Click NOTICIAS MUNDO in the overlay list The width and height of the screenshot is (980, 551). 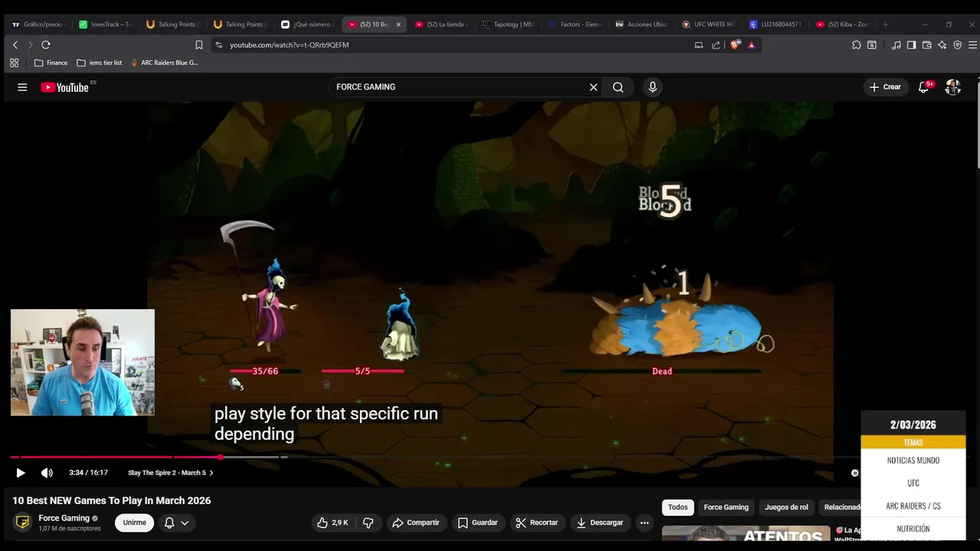[913, 461]
